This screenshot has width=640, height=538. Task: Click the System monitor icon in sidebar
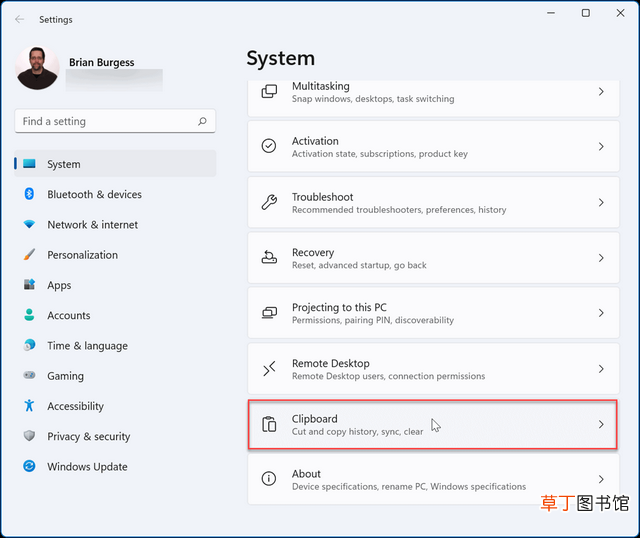coord(29,164)
